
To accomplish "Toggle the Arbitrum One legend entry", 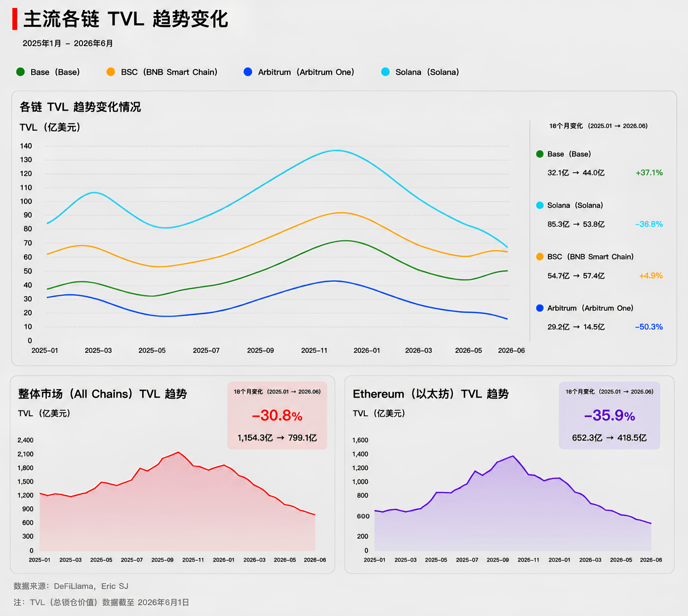I will click(299, 72).
